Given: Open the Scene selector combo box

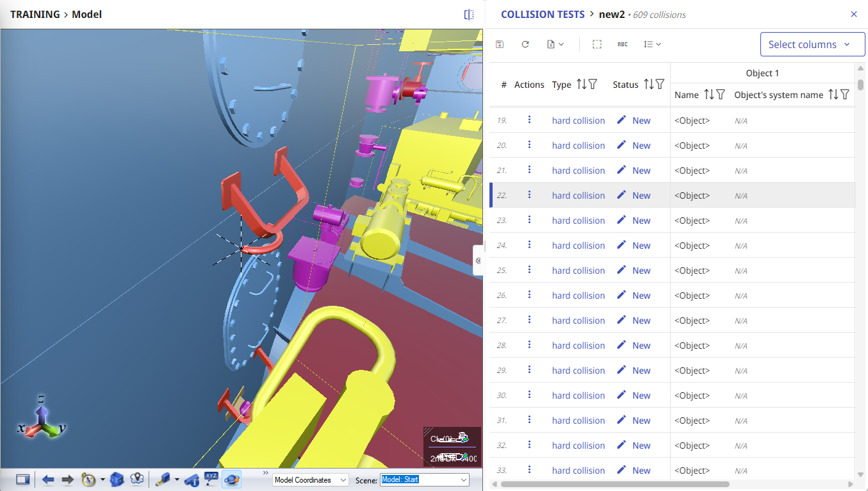Looking at the screenshot, I should (425, 479).
